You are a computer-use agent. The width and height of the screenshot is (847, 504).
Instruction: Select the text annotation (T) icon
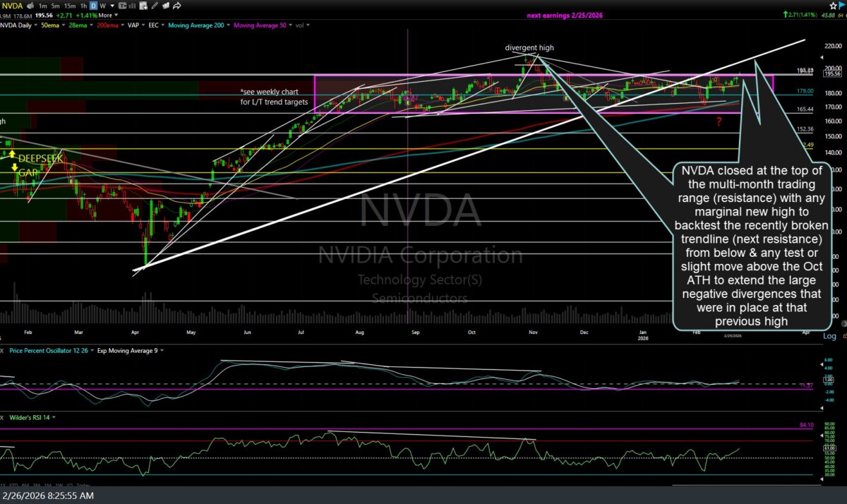pos(122,6)
